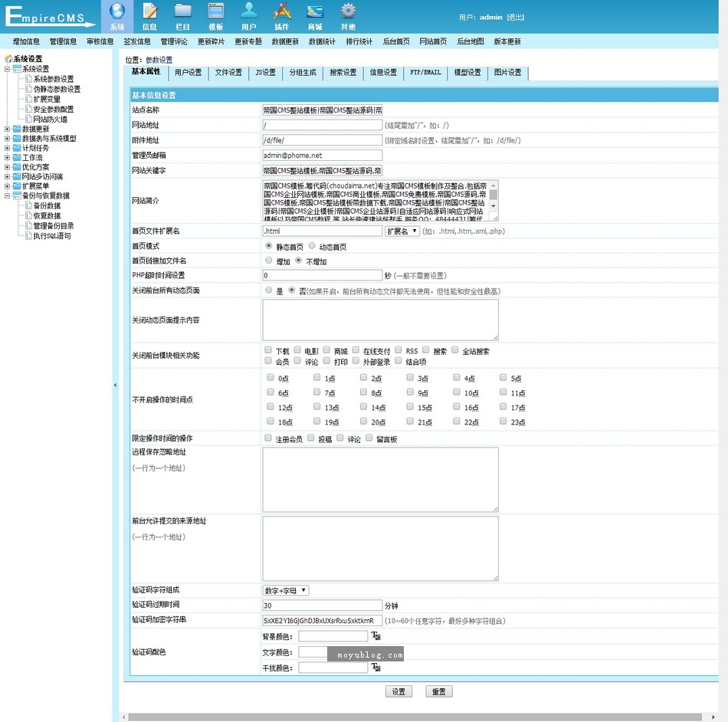The width and height of the screenshot is (728, 722).
Task: Open the 其他 gear icon module
Action: pyautogui.click(x=348, y=16)
